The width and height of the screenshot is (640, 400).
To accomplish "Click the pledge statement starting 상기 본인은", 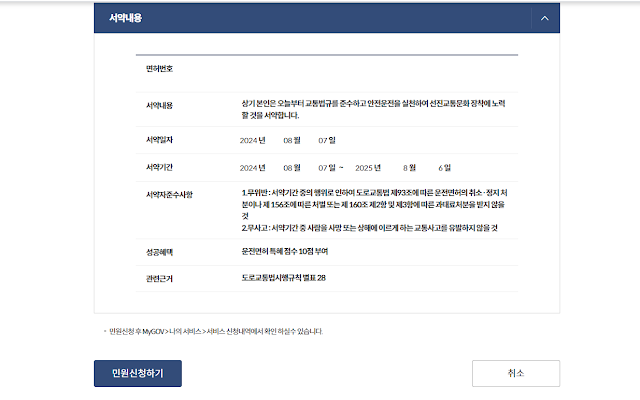I will [373, 109].
